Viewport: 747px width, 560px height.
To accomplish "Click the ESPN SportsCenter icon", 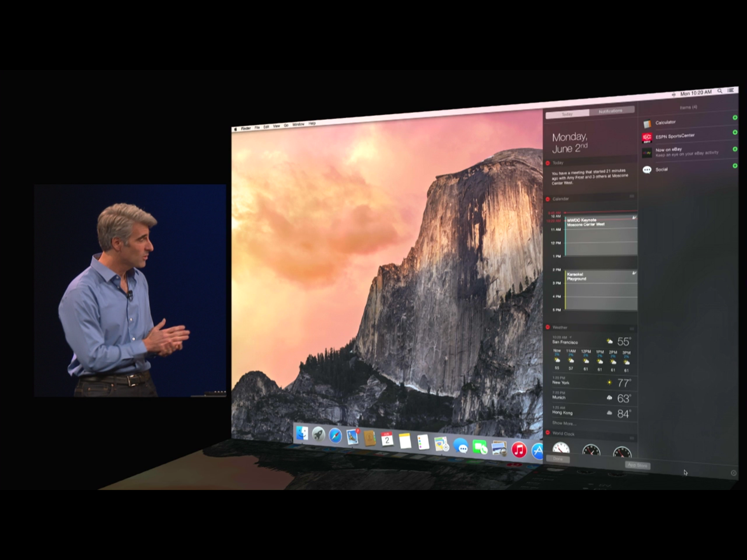I will coord(647,138).
